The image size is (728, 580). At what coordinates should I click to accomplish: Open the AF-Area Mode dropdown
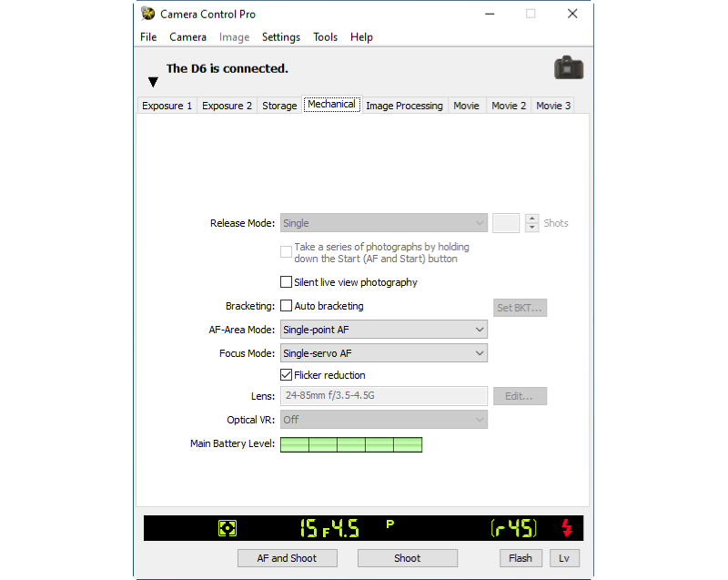(x=384, y=330)
